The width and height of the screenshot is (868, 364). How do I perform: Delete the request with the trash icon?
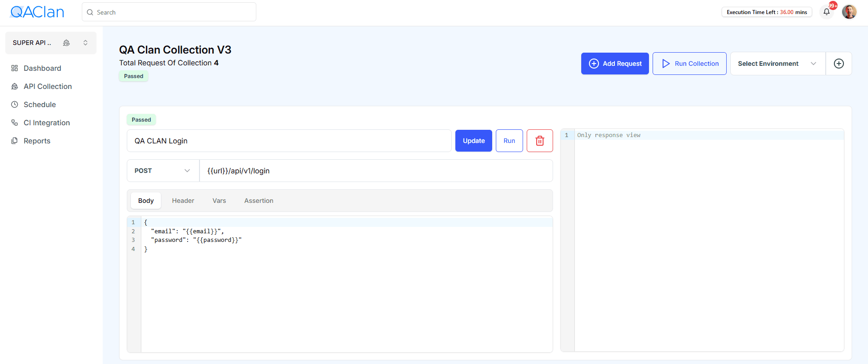point(540,141)
